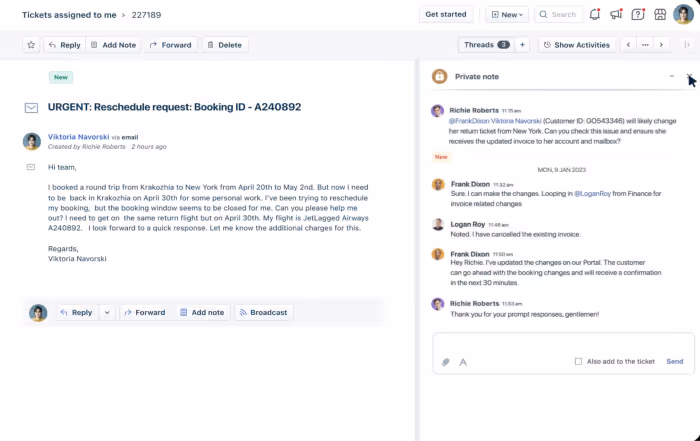Go to the previous ticket with the left chevron

pos(628,45)
